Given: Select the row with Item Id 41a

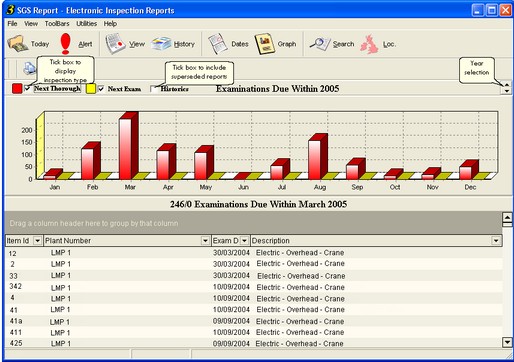Looking at the screenshot, I should tap(254, 321).
